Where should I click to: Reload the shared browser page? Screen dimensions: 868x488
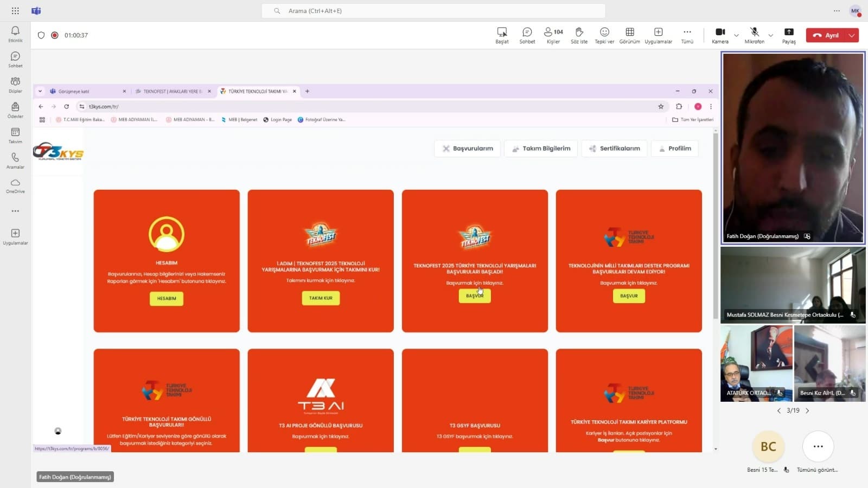pos(67,107)
